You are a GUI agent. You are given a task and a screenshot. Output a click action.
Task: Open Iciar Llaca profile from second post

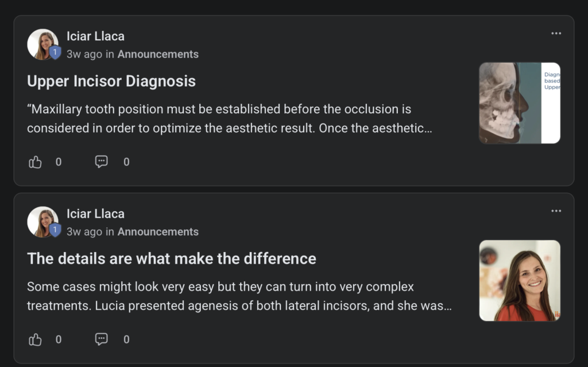96,214
